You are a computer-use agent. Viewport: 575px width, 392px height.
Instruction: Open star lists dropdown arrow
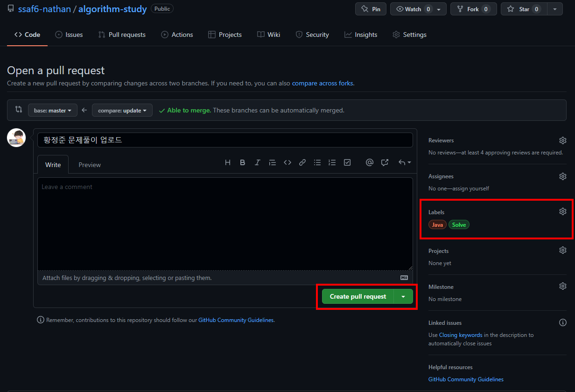point(554,9)
